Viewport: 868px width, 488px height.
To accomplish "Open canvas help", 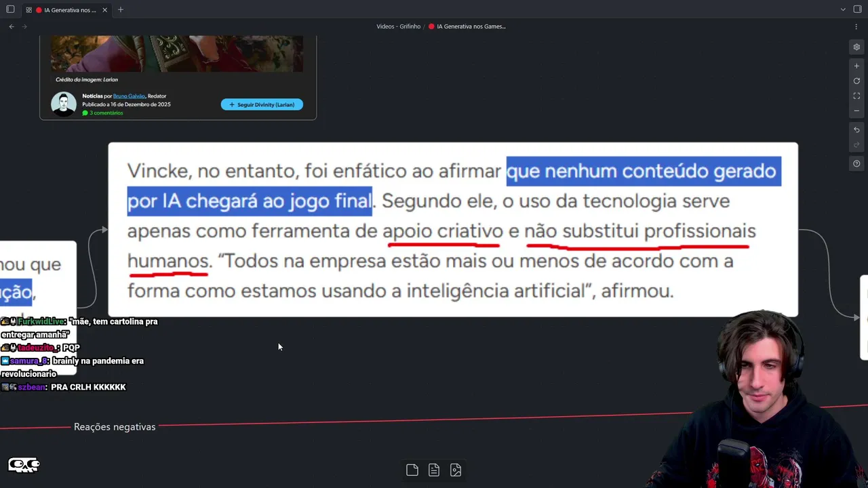I will pos(856,164).
